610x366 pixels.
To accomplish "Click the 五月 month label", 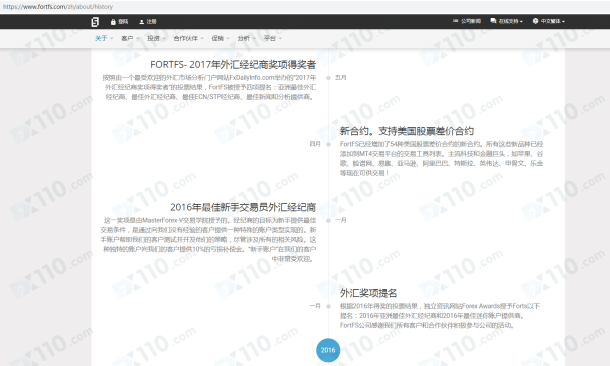I will click(341, 78).
